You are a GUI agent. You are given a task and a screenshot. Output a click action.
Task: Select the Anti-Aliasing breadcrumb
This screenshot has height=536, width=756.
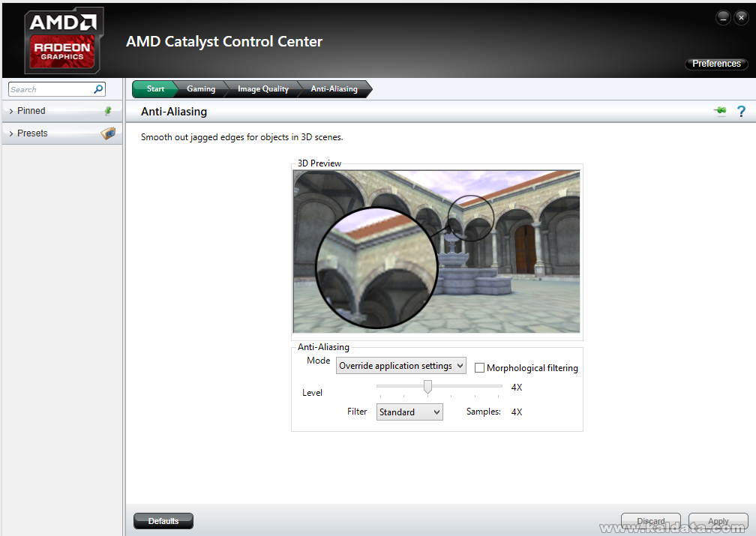click(334, 89)
